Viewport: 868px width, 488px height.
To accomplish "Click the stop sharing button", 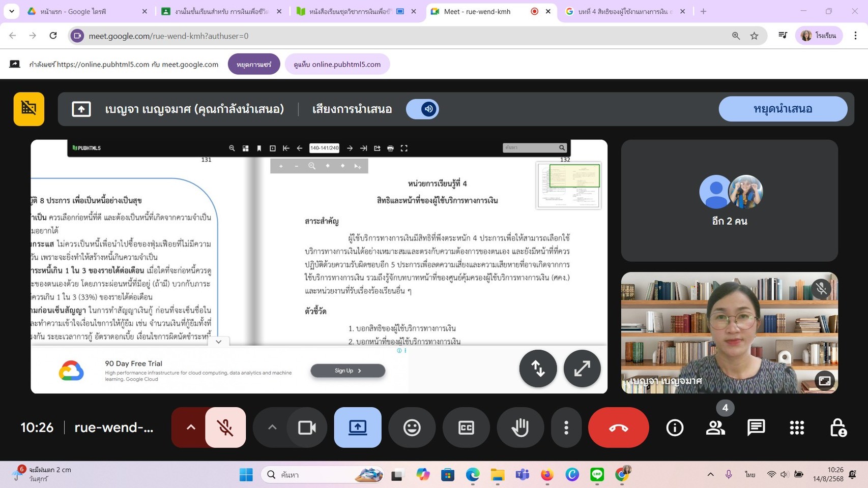I will (254, 65).
